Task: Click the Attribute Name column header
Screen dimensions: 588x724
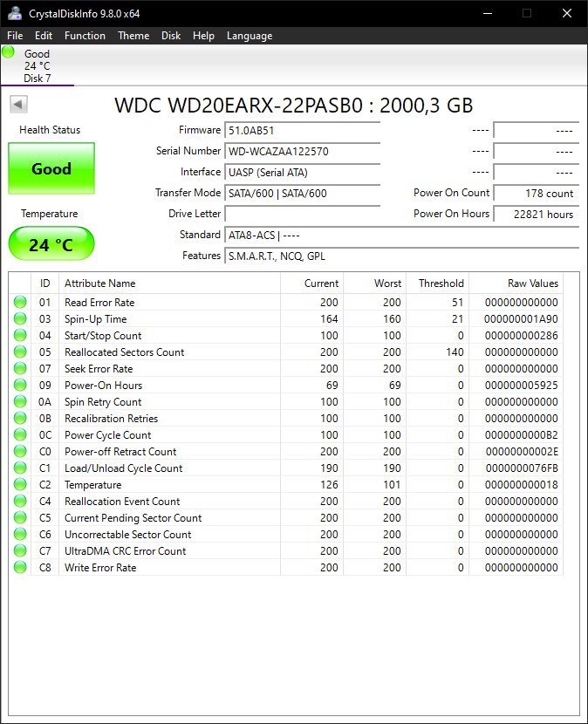Action: [x=100, y=283]
